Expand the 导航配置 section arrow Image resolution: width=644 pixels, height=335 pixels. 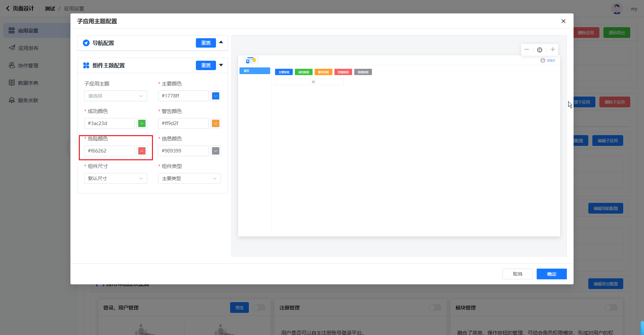point(221,42)
